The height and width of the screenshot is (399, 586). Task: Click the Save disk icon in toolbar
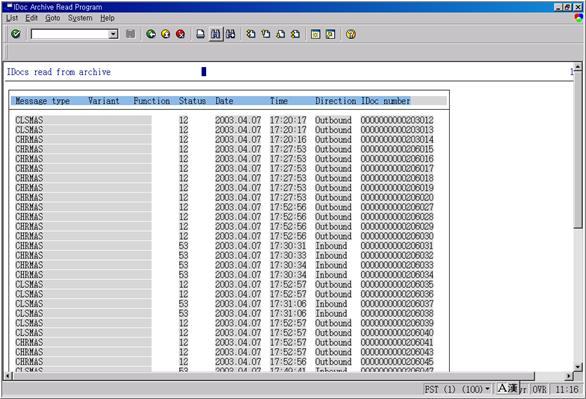(x=130, y=34)
